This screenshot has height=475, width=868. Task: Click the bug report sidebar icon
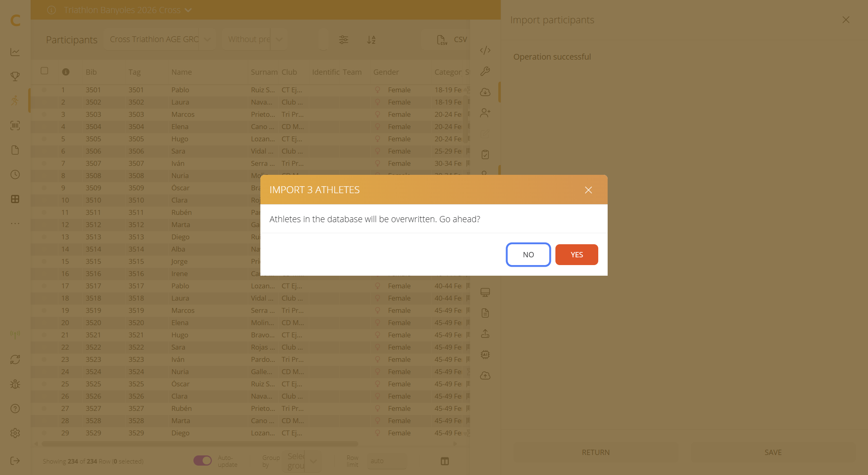click(x=15, y=384)
